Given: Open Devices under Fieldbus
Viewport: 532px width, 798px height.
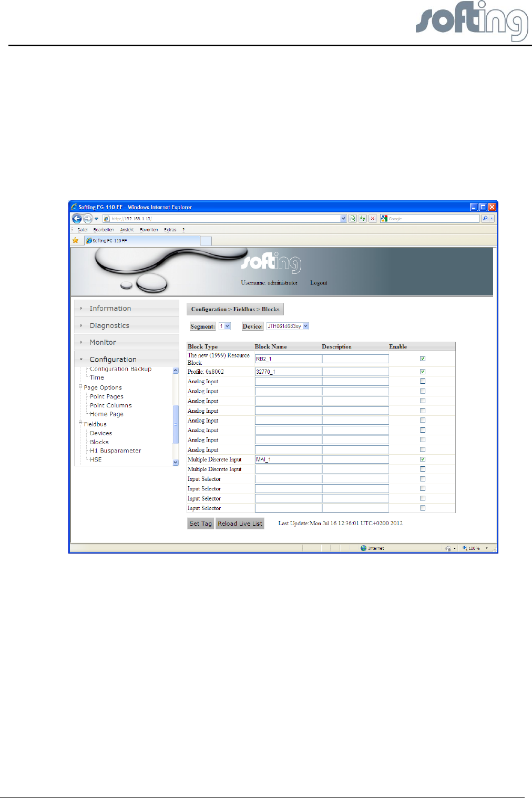Looking at the screenshot, I should 101,433.
